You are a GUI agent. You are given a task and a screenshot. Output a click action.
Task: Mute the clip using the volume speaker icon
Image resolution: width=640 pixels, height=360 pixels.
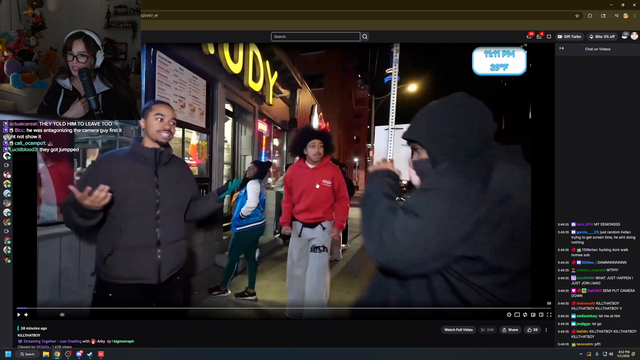[x=26, y=315]
